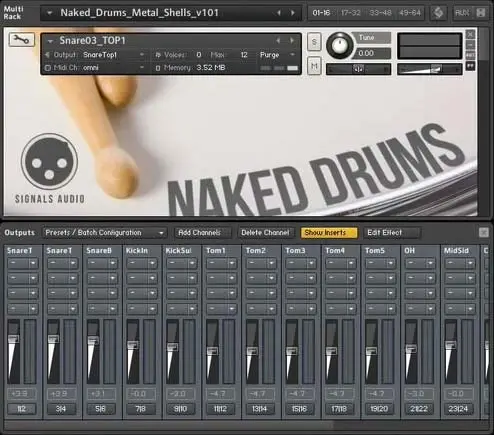The width and height of the screenshot is (494, 435).
Task: Click the OH channel 21|22 output assignment
Action: click(x=419, y=409)
